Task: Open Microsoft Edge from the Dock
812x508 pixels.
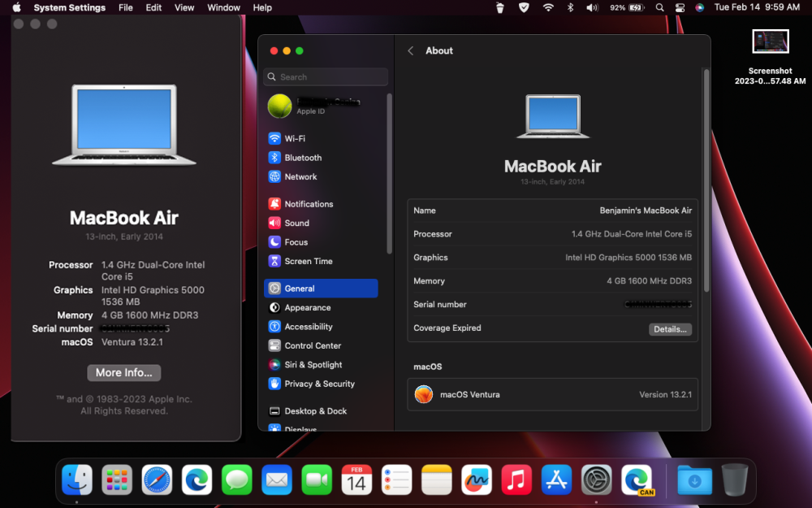Action: click(197, 480)
